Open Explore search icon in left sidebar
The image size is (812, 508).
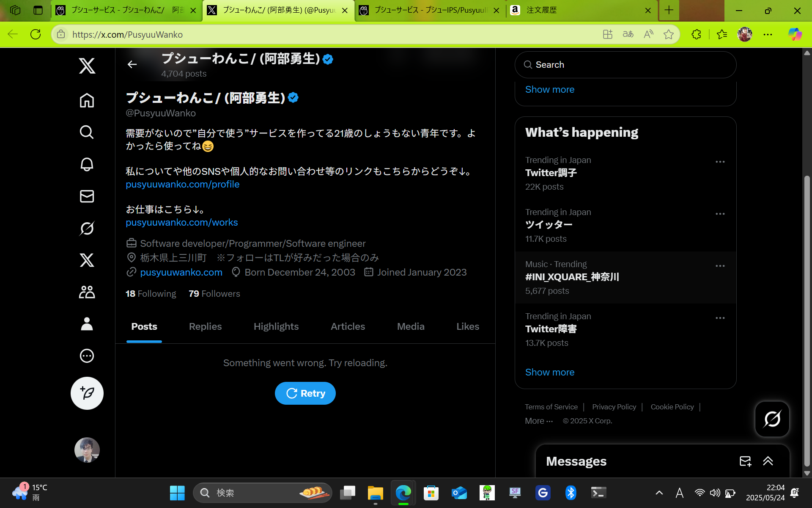[87, 132]
